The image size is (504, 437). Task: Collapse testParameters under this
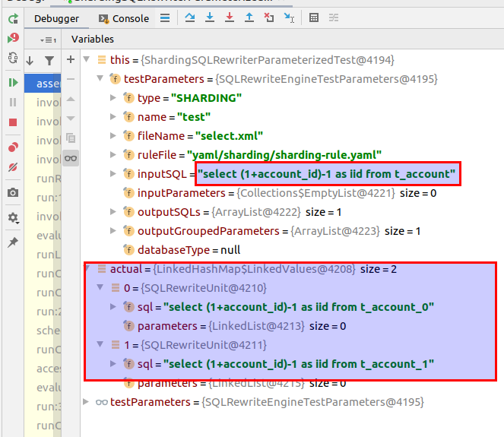click(100, 78)
